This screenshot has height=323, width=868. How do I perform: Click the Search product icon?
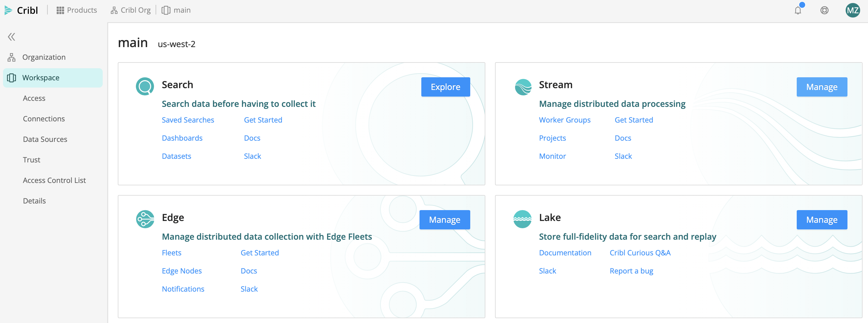145,87
